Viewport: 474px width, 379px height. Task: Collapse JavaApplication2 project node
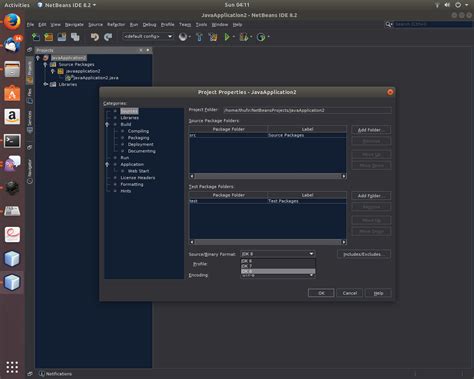pyautogui.click(x=38, y=58)
